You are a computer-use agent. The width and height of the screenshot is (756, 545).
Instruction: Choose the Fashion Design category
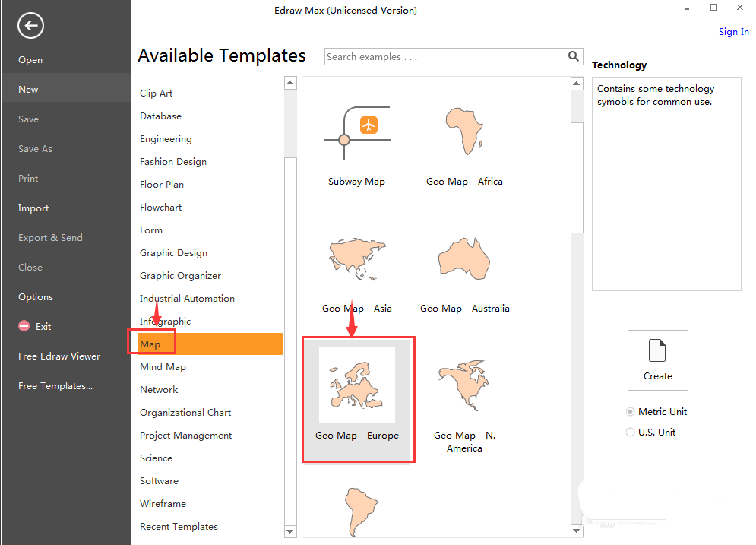tap(173, 162)
